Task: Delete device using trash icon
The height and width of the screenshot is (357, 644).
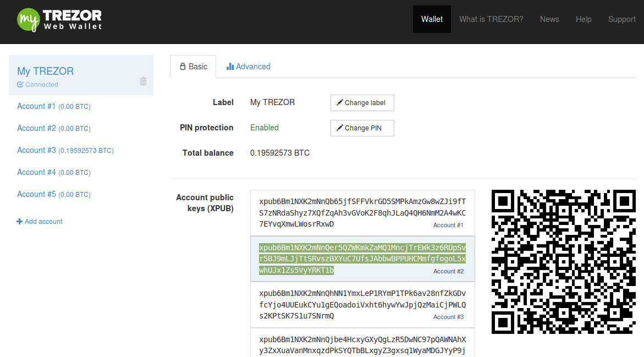Action: 143,81
